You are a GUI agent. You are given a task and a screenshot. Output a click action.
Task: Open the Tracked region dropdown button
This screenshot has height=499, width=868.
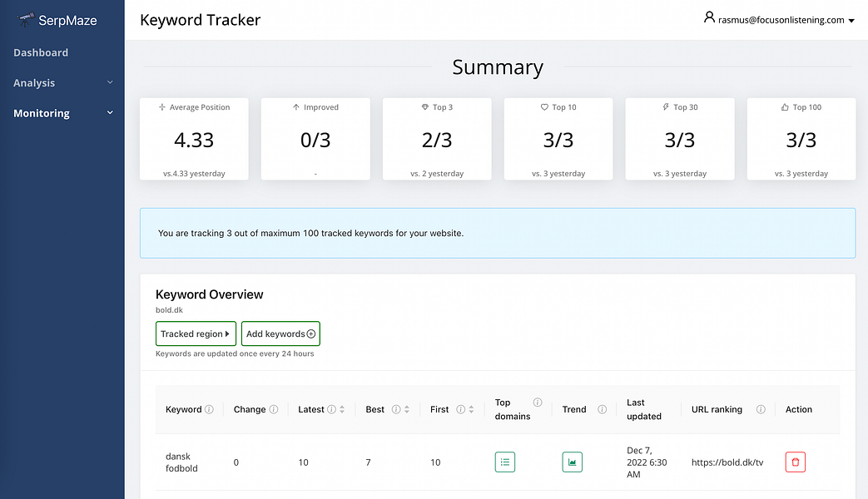click(196, 333)
